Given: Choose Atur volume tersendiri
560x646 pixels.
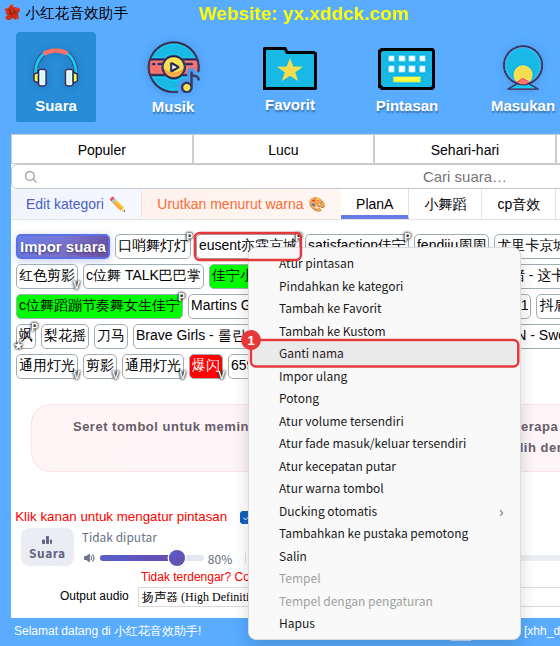Looking at the screenshot, I should (x=384, y=421).
